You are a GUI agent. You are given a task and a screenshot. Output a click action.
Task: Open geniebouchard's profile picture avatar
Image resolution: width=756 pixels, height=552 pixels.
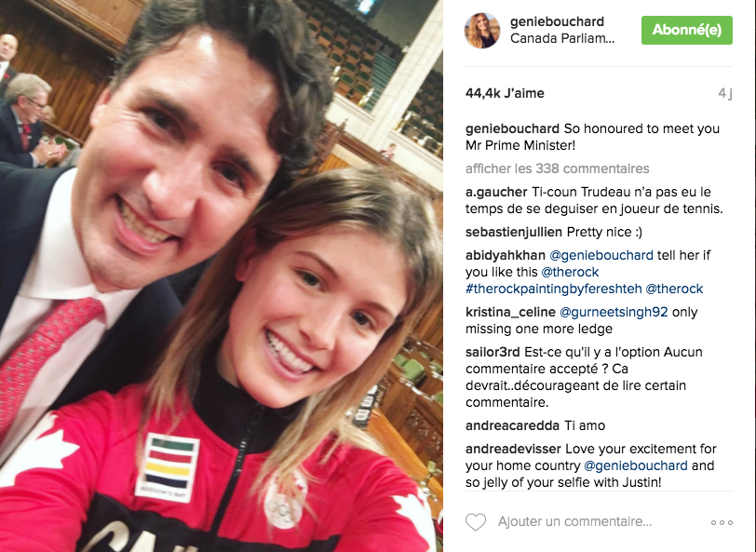(481, 31)
